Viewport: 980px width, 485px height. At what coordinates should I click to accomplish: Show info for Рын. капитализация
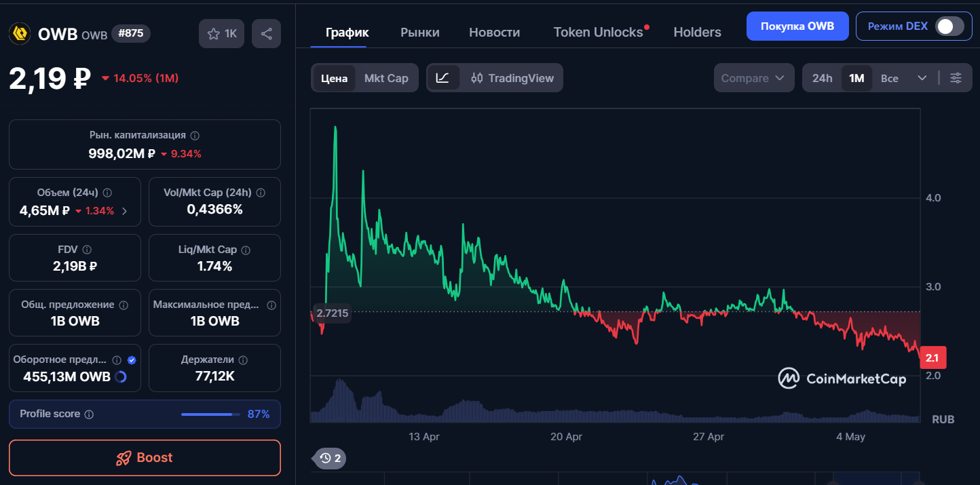[195, 136]
